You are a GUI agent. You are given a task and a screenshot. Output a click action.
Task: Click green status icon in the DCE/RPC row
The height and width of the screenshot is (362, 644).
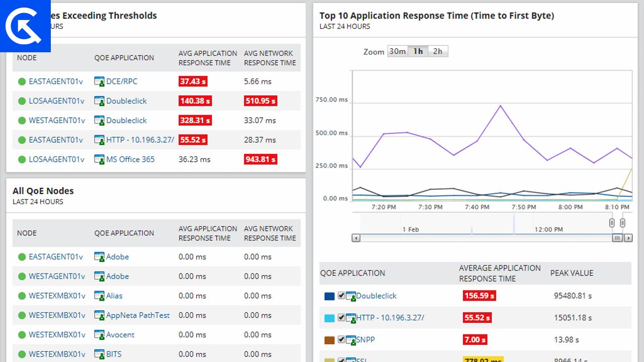(x=22, y=81)
